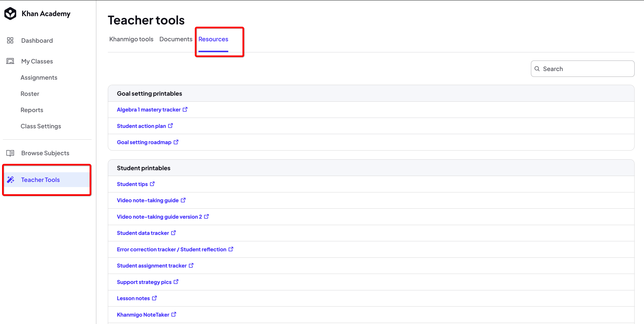Click external-link icon beside Algebra 1 mastery tracker
The image size is (644, 324).
click(185, 109)
